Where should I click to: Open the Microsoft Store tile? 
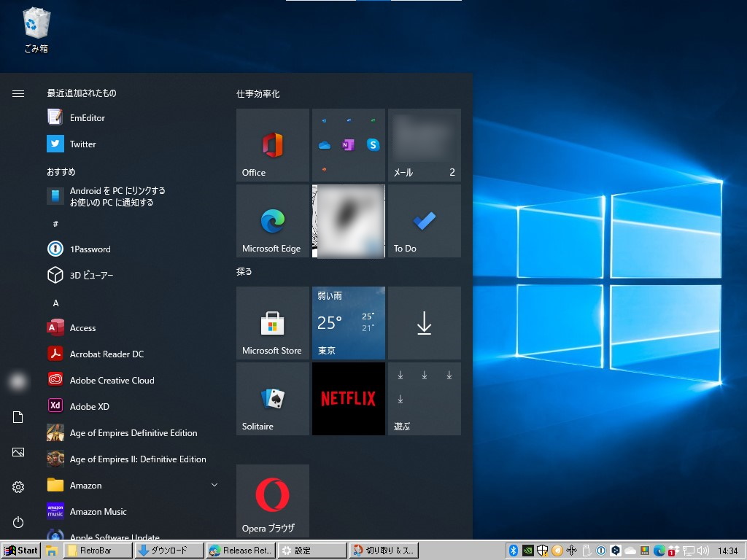click(273, 323)
